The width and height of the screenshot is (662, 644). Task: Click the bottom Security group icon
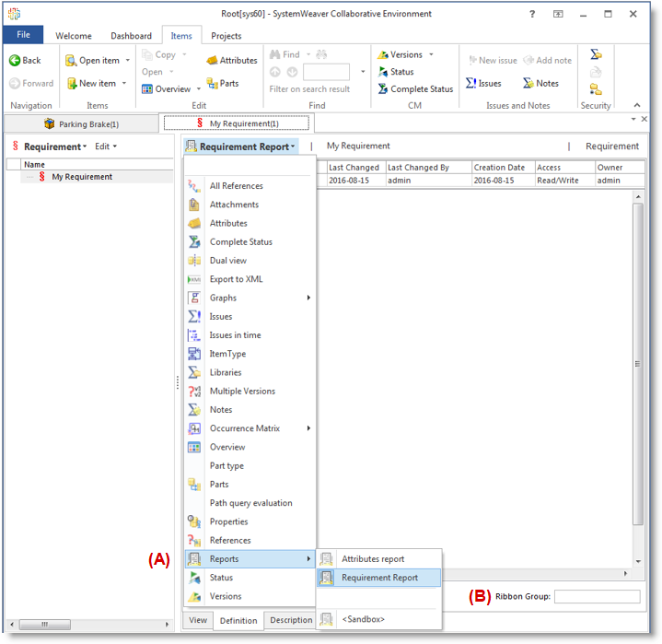click(x=596, y=89)
